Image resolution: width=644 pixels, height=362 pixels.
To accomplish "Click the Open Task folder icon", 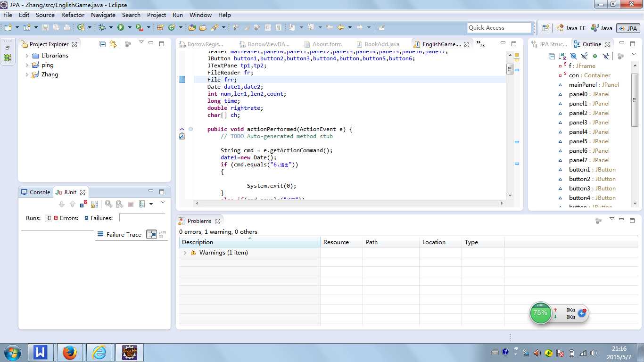I will pyautogui.click(x=203, y=27).
